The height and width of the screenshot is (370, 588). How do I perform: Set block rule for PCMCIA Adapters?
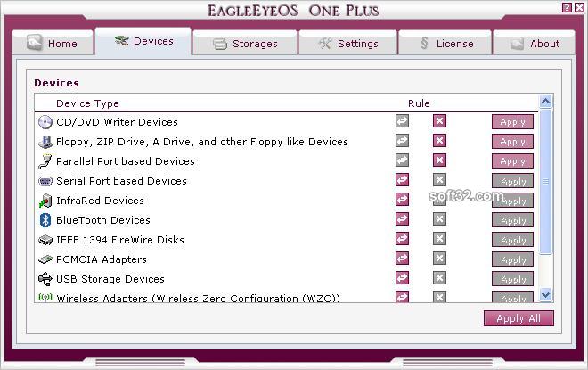pyautogui.click(x=439, y=259)
